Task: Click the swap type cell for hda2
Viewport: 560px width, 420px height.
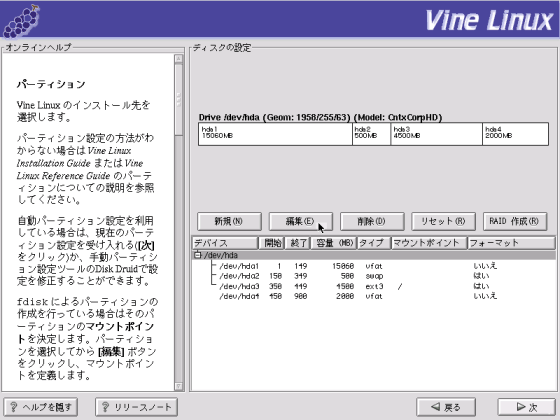Action: point(374,276)
